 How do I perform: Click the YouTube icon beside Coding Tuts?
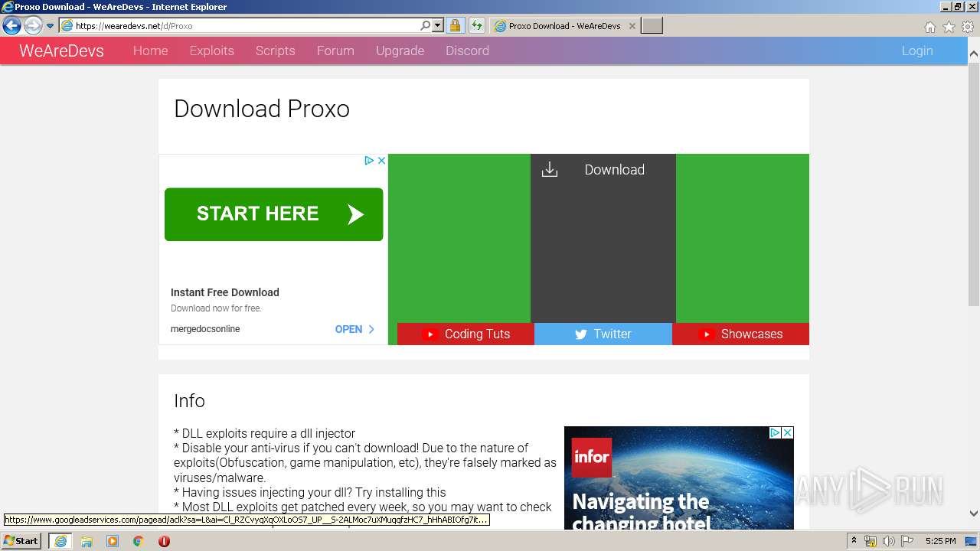[x=430, y=334]
